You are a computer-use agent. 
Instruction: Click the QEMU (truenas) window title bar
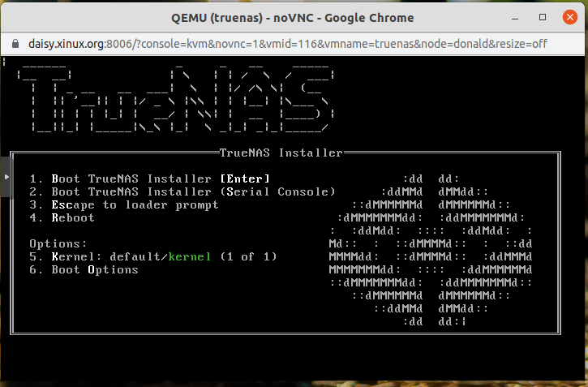point(293,17)
